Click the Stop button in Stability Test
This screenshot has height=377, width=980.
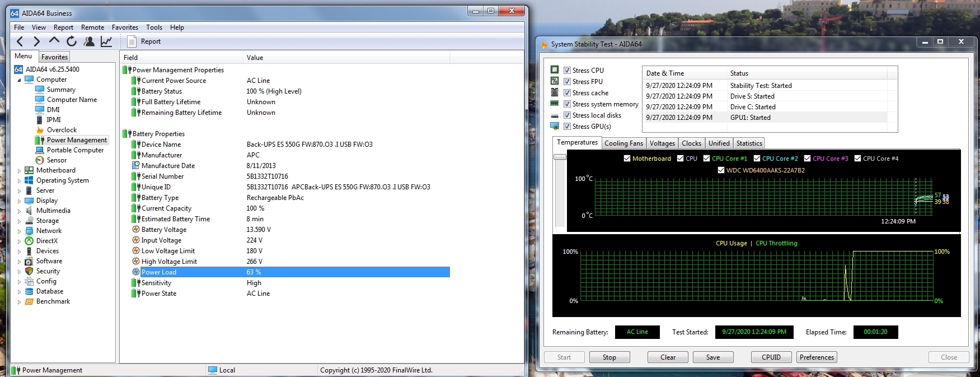pos(609,357)
